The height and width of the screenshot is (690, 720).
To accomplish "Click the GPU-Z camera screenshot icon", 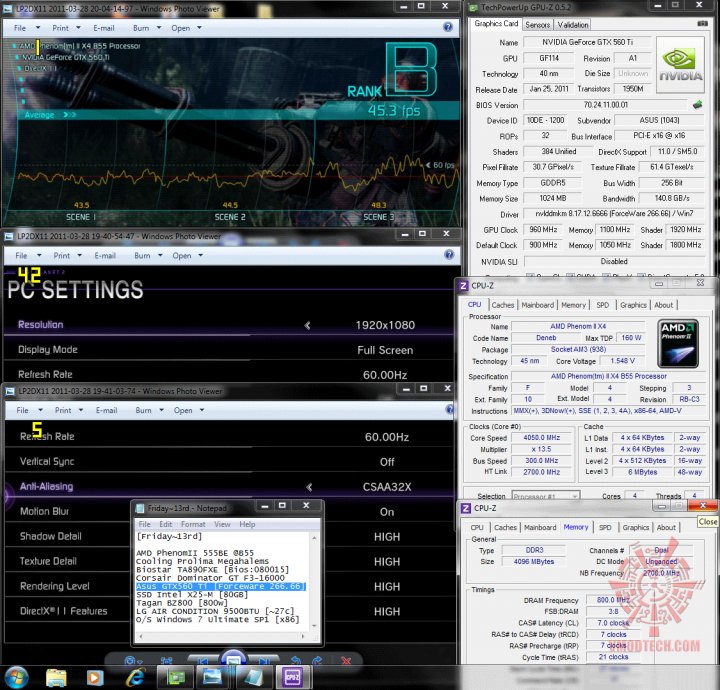I will click(x=703, y=23).
